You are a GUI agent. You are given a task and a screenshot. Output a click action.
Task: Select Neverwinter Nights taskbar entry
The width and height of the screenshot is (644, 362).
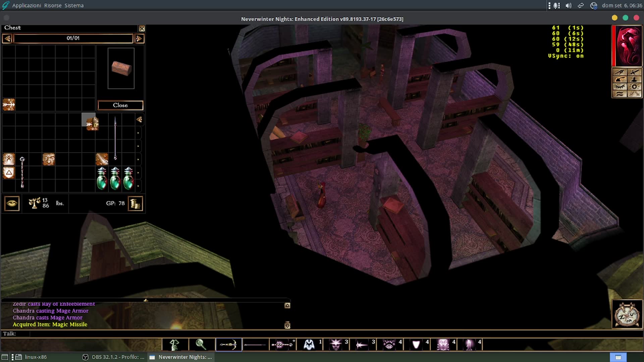point(181,357)
